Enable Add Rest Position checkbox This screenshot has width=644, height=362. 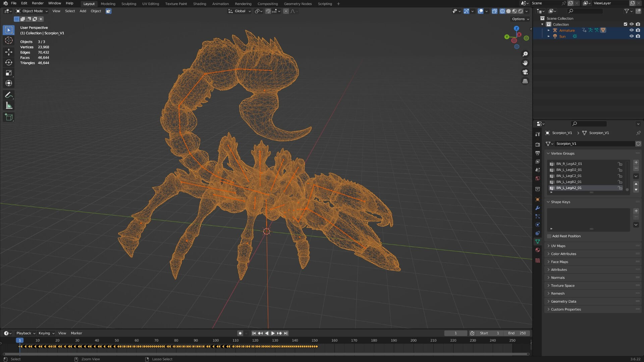[x=549, y=236]
